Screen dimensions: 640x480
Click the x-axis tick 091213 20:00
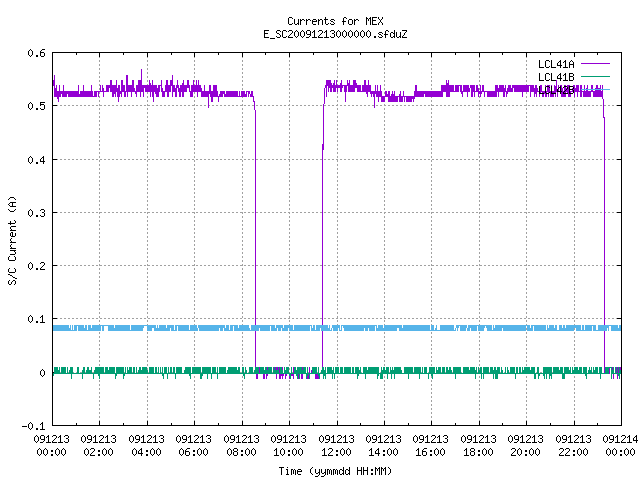[525, 446]
